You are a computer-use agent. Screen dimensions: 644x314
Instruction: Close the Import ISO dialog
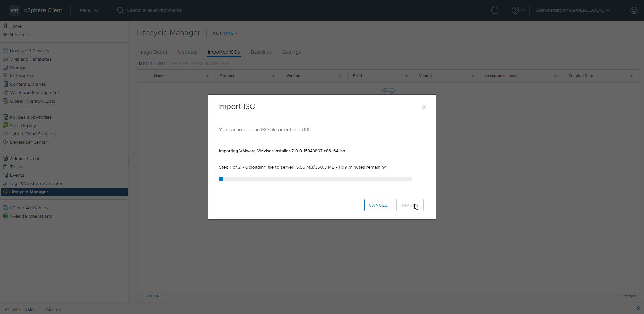pos(424,107)
